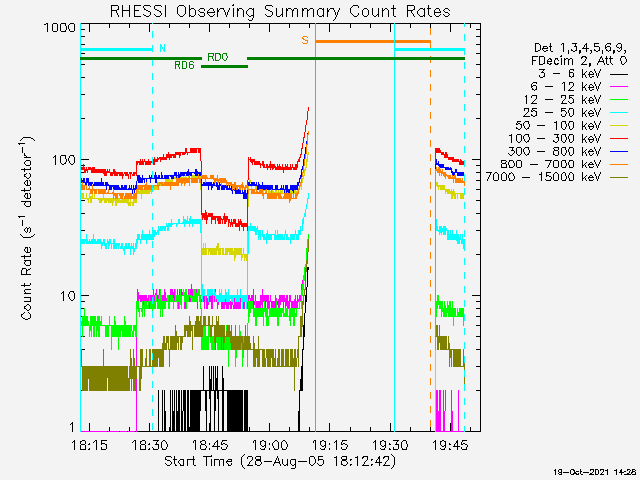Click the magenta 6 - 12 keV legend line
640x480 pixels.
(x=618, y=87)
